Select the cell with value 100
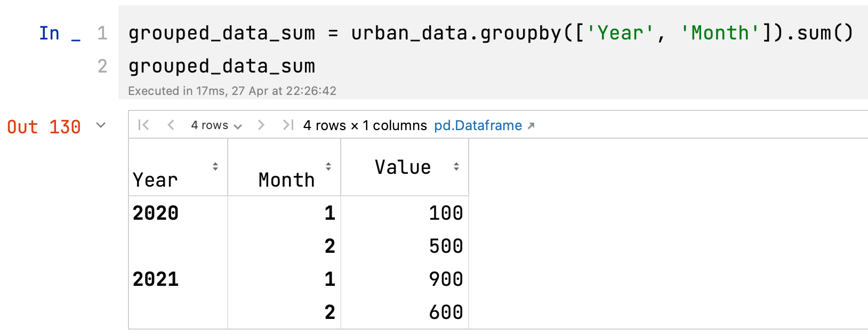 tap(405, 213)
